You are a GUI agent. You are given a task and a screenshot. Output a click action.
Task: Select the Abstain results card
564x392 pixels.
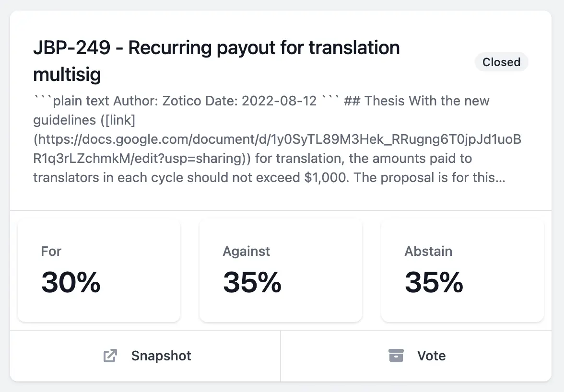tap(462, 271)
